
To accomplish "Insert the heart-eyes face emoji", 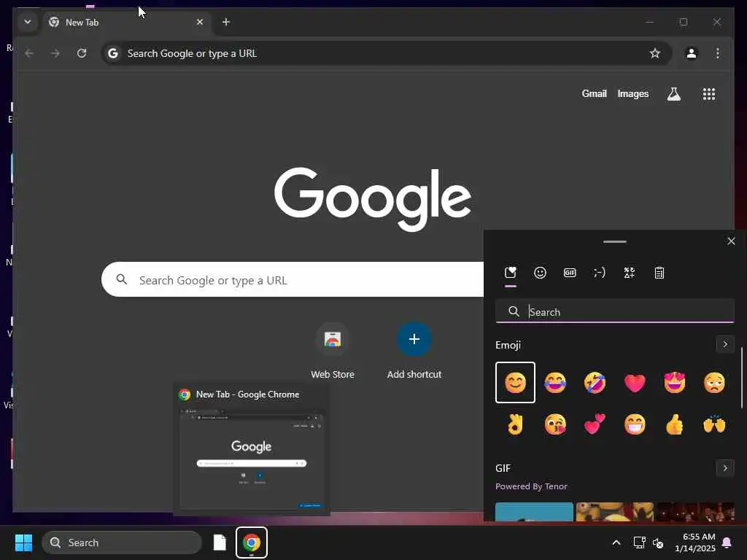I will [x=675, y=382].
